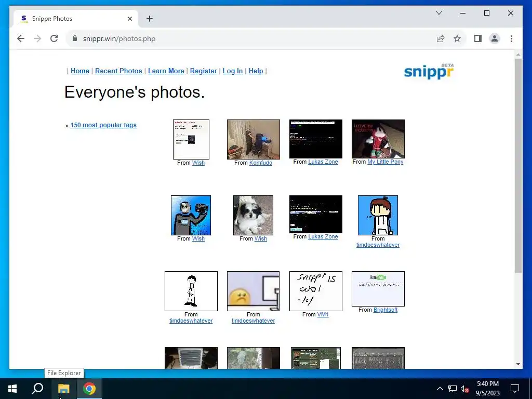
Task: Open the My Little Pony user link
Action: (385, 162)
